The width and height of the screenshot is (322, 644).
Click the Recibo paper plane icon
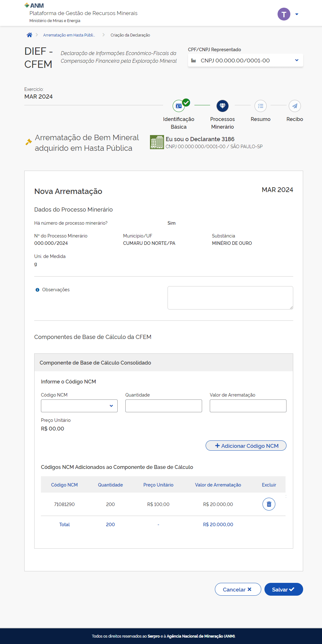295,106
